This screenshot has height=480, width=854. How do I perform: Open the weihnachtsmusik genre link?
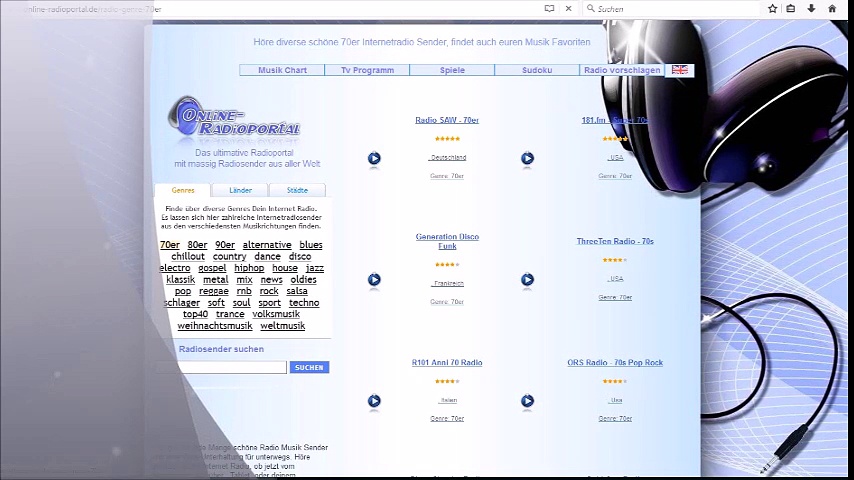215,326
